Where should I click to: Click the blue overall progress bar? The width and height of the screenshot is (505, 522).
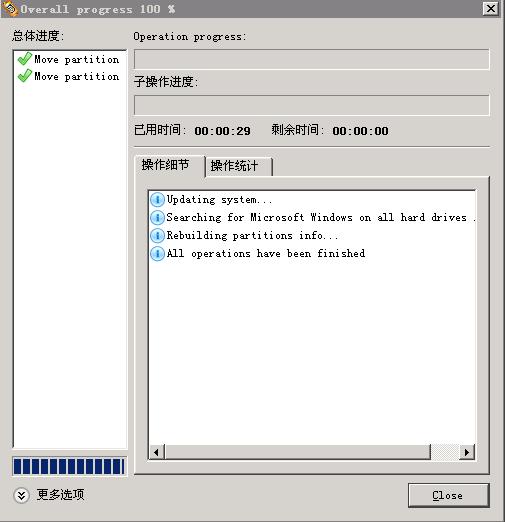pyautogui.click(x=69, y=466)
